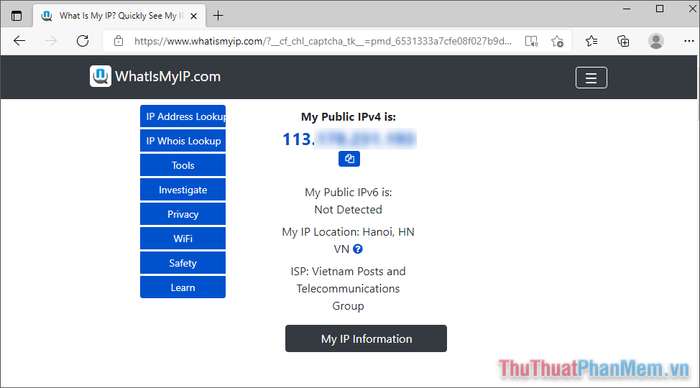Viewport: 700px width, 388px height.
Task: Open the Safety section
Action: pyautogui.click(x=183, y=263)
